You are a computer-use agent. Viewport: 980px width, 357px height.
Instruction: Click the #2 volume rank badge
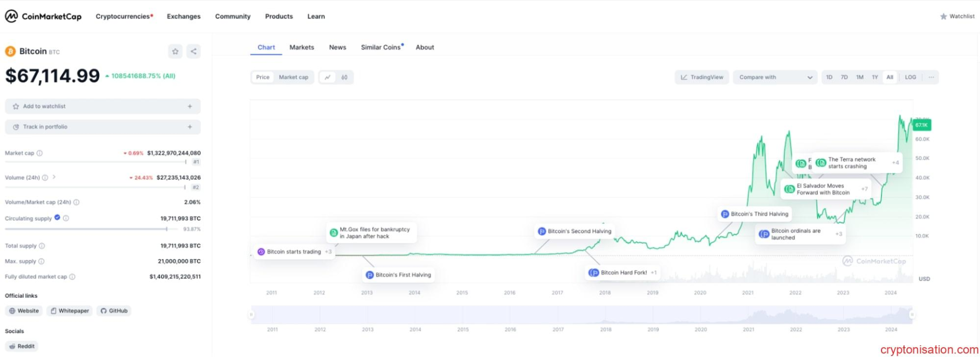point(196,187)
